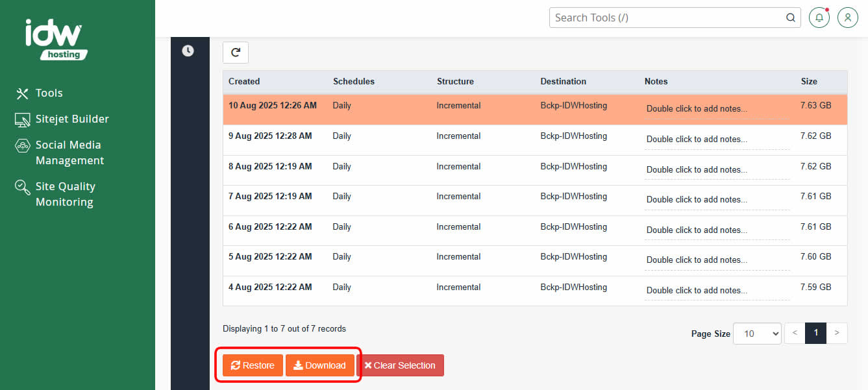868x390 pixels.
Task: Go to the next page arrow
Action: pyautogui.click(x=837, y=334)
